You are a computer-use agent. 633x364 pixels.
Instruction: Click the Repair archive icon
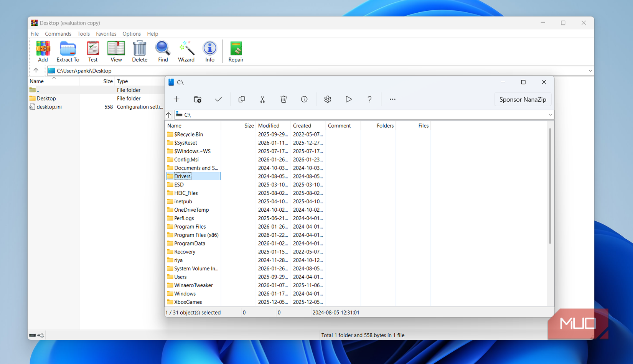[236, 51]
